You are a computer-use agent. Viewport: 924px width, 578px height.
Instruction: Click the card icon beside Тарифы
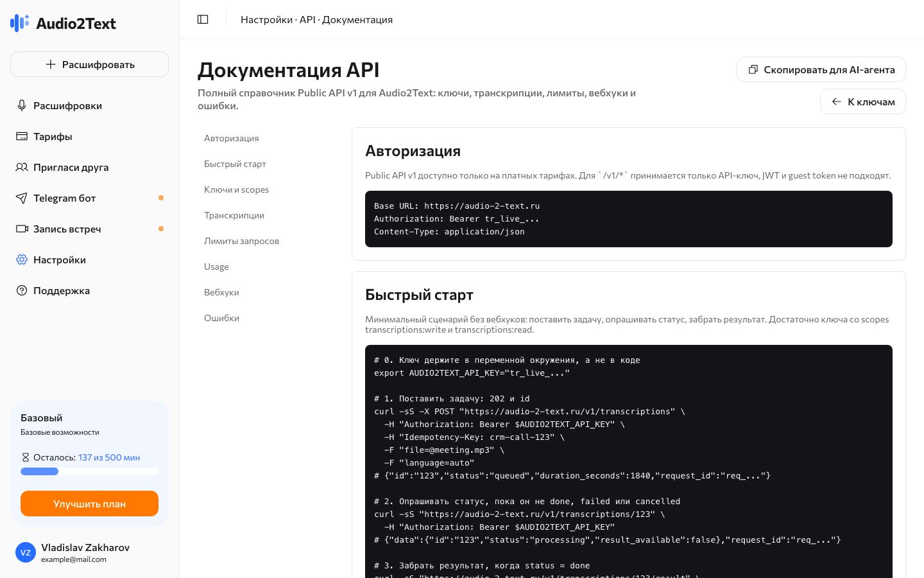[x=22, y=136]
